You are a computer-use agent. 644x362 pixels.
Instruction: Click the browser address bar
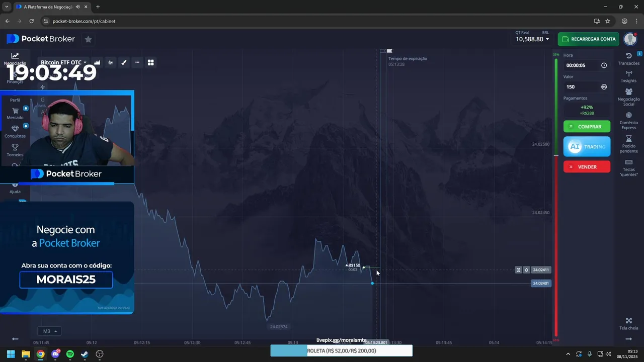[317, 21]
